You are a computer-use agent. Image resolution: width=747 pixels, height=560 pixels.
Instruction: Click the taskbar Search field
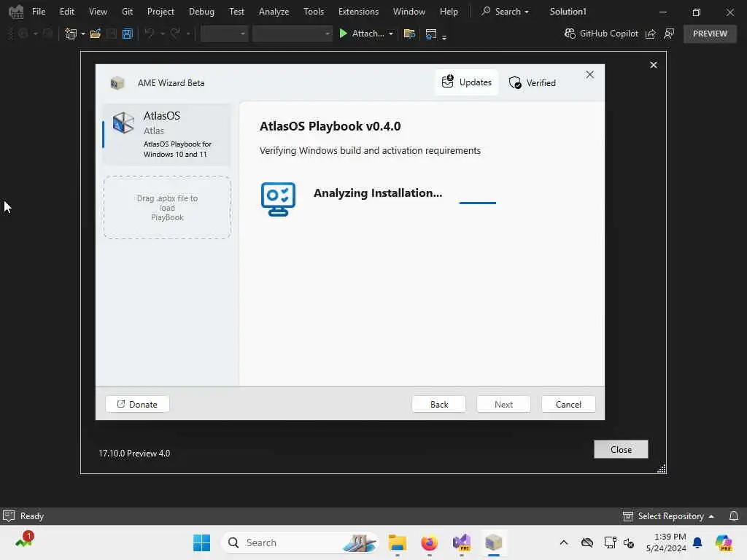pos(300,542)
